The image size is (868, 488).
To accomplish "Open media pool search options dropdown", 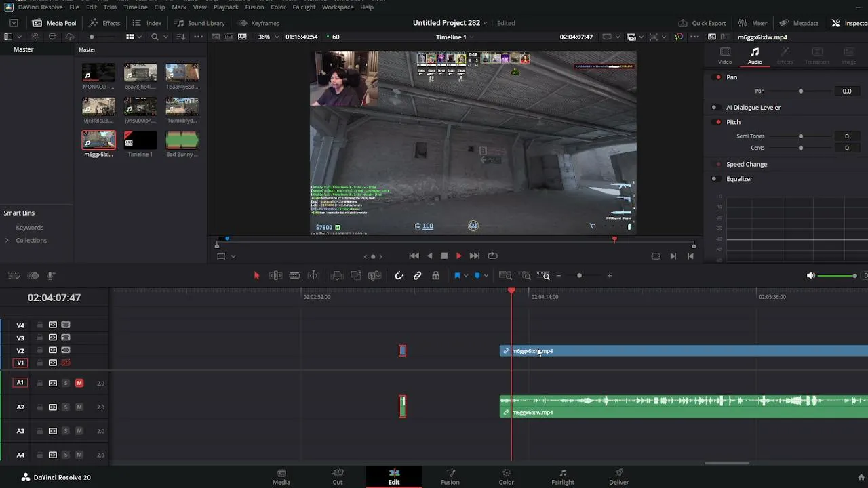I will click(x=165, y=37).
